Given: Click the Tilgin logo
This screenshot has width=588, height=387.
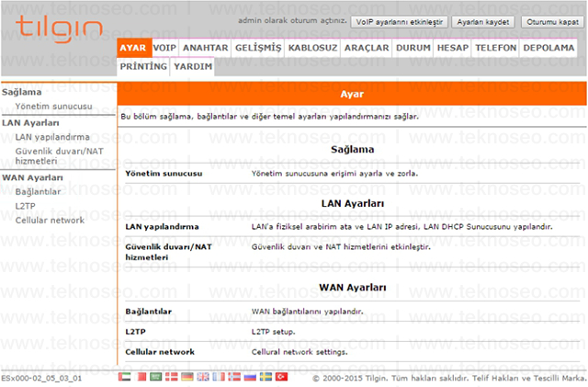Looking at the screenshot, I should 59,28.
